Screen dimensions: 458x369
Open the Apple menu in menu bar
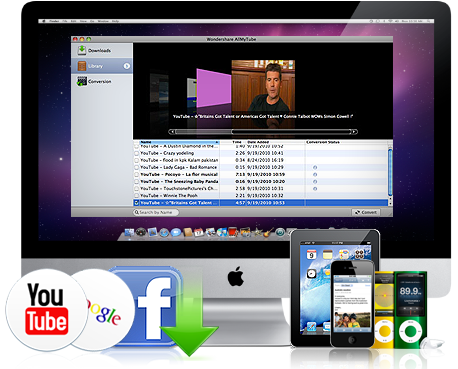tap(43, 21)
